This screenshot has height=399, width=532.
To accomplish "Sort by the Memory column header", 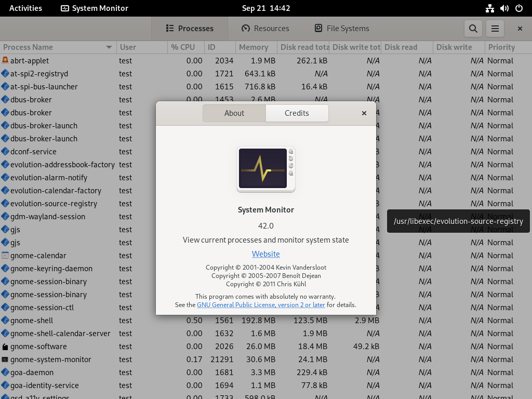I will pyautogui.click(x=256, y=47).
